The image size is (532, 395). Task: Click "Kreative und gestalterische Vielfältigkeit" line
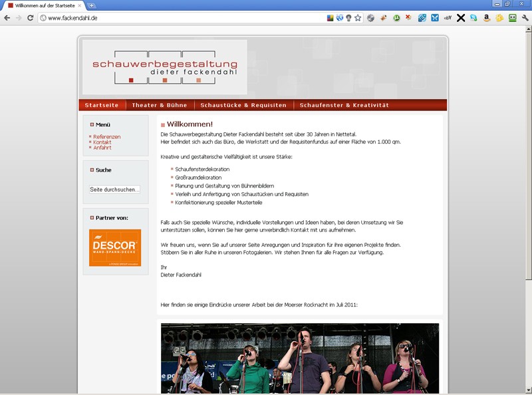(x=226, y=157)
